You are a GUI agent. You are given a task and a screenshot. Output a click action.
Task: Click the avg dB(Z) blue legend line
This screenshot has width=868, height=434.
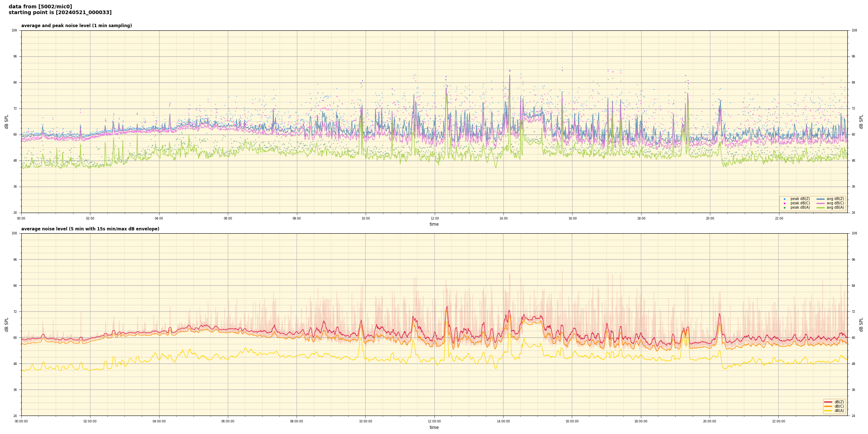coord(821,199)
